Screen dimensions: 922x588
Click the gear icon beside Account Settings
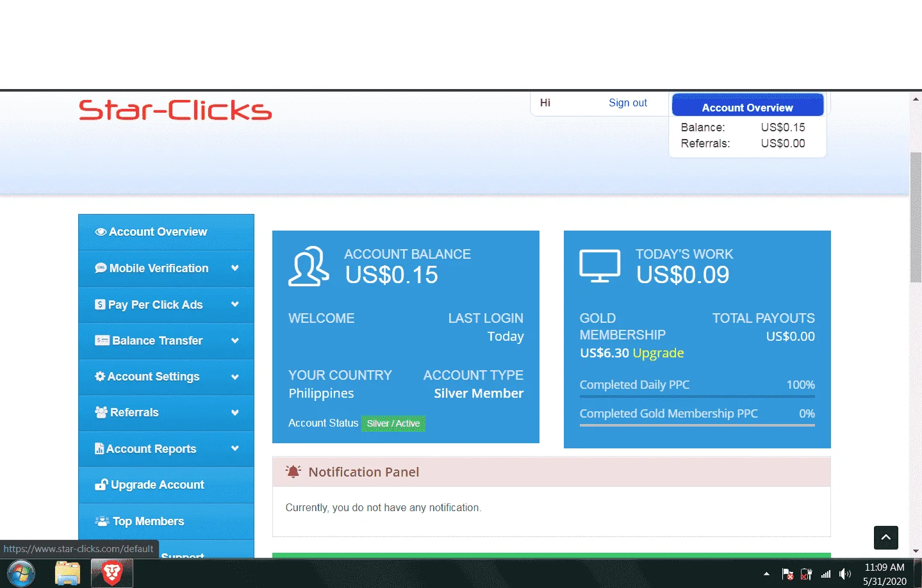point(100,377)
